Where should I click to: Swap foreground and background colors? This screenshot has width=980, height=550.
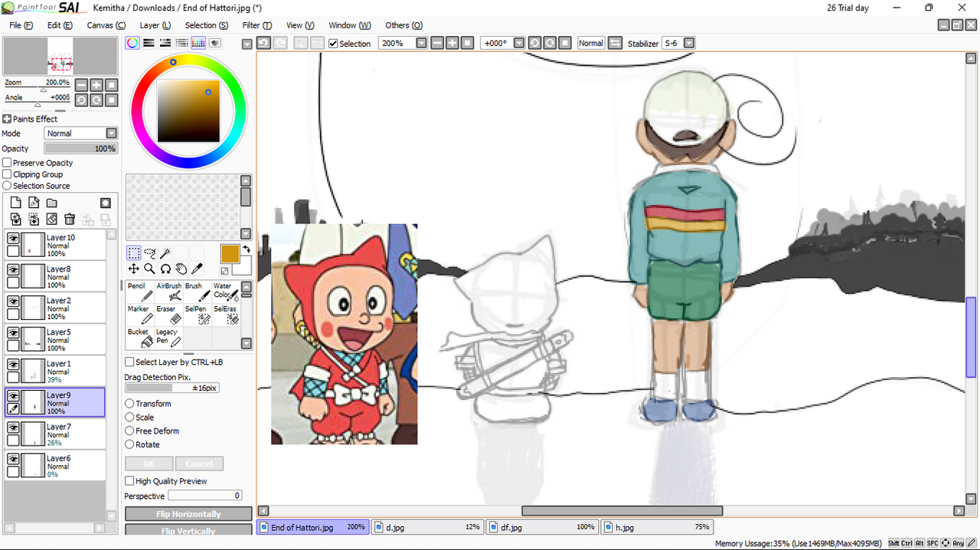click(x=247, y=249)
